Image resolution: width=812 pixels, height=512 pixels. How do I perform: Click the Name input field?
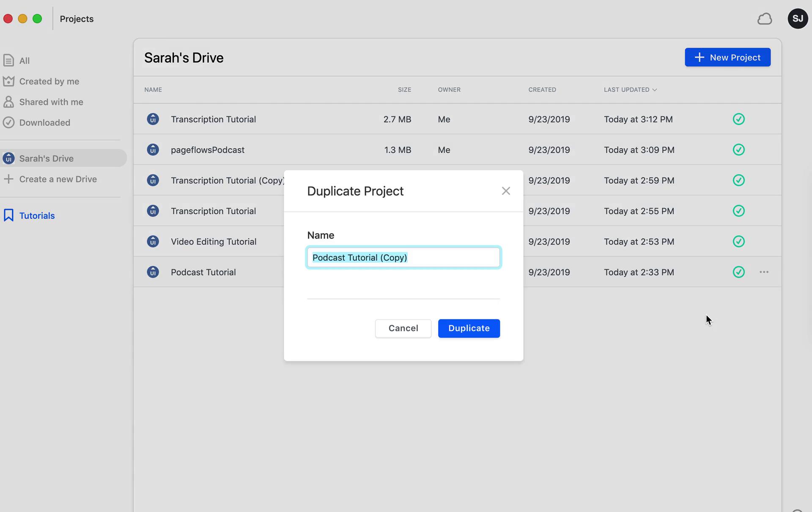403,258
